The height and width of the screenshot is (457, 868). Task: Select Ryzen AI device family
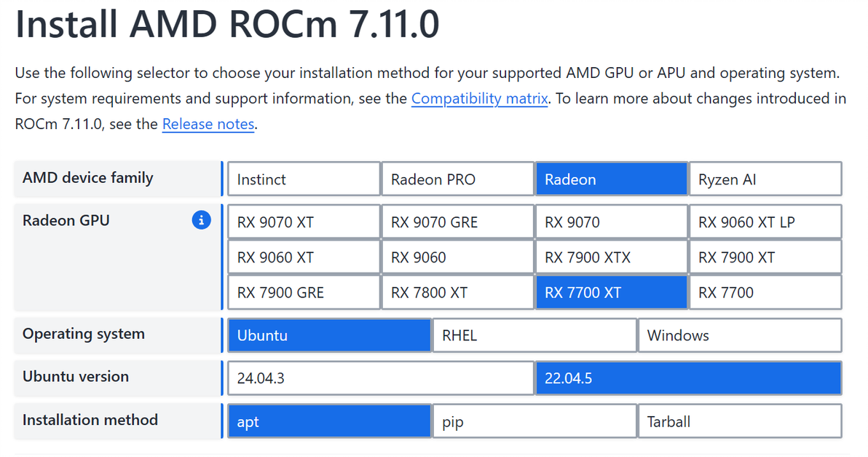coord(765,179)
